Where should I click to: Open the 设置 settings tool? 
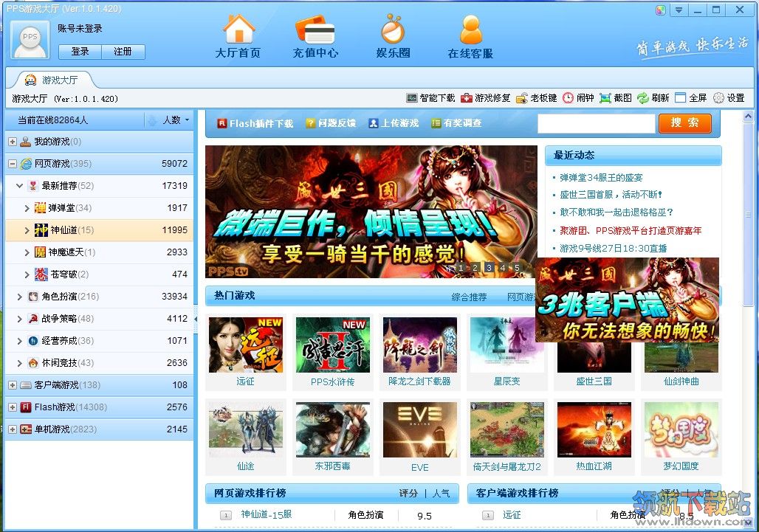(x=729, y=98)
